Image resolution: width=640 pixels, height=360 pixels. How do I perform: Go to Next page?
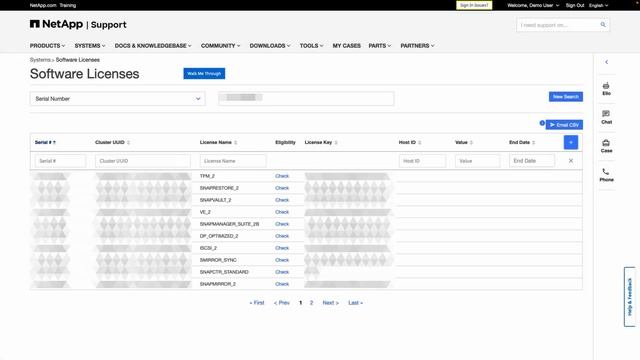pyautogui.click(x=331, y=303)
